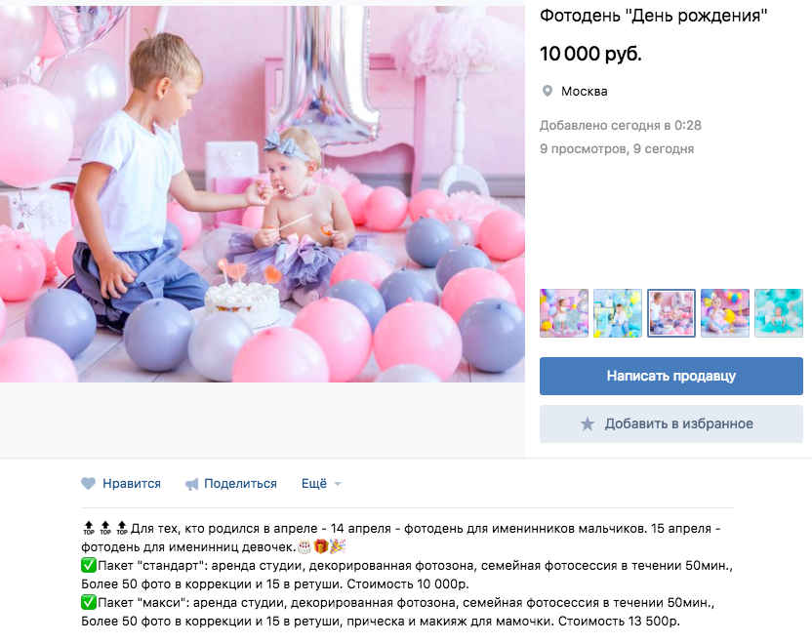Click the green checkmark emoji before Пакет "макси"
This screenshot has height=644, width=812.
tap(89, 603)
